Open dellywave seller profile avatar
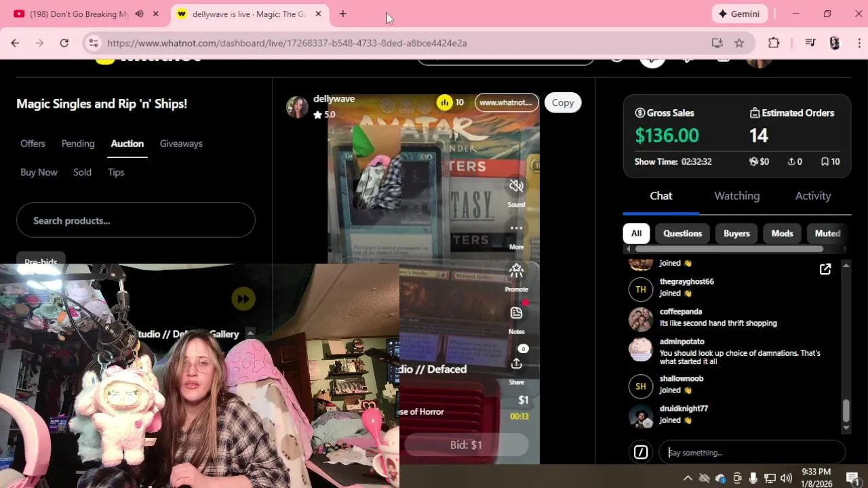The height and width of the screenshot is (488, 868). coord(297,107)
